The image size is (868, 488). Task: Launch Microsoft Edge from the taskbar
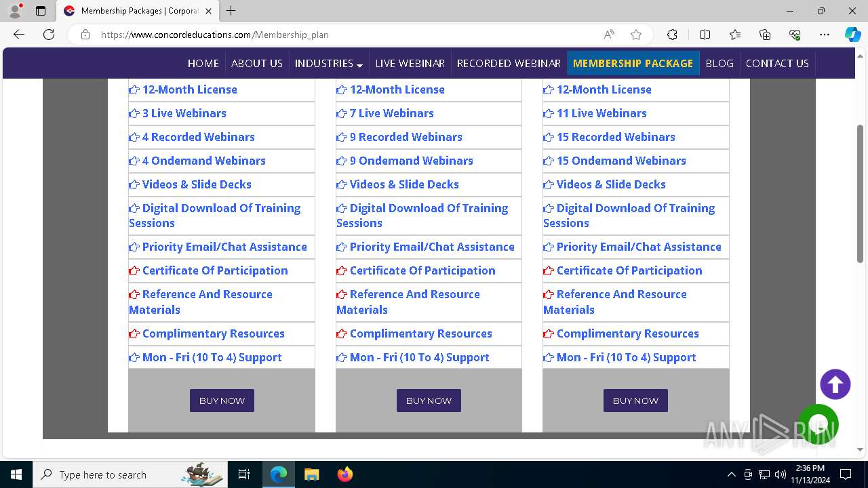tap(279, 474)
